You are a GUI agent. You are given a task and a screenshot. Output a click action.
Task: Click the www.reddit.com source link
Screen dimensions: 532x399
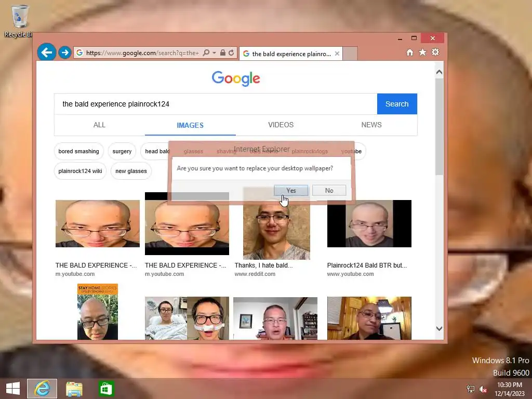[x=255, y=274]
